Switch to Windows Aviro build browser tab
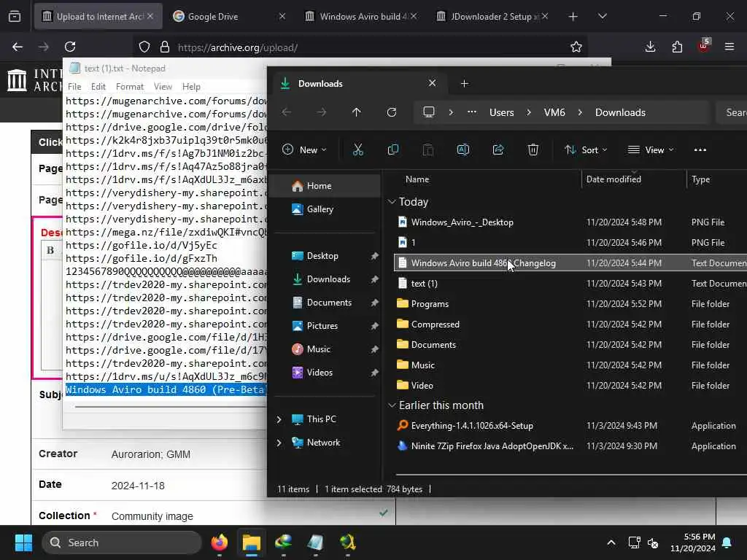Screen dimensions: 747x560 [x=361, y=17]
